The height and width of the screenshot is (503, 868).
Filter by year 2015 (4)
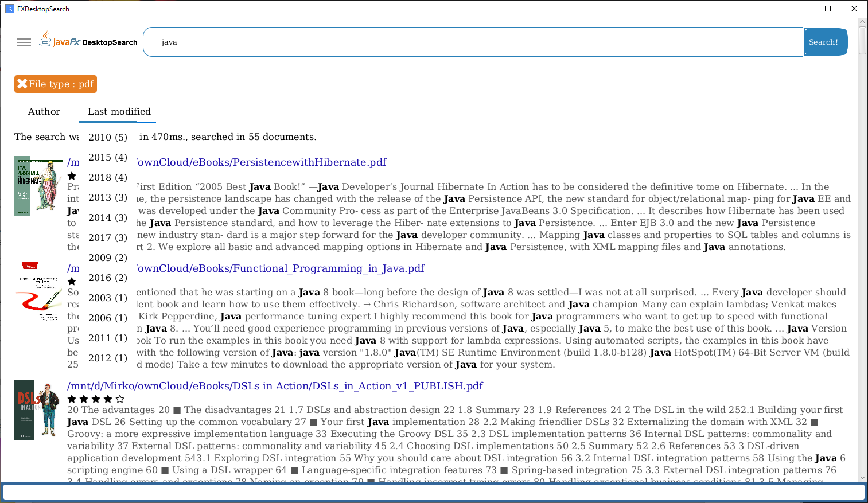click(x=108, y=157)
